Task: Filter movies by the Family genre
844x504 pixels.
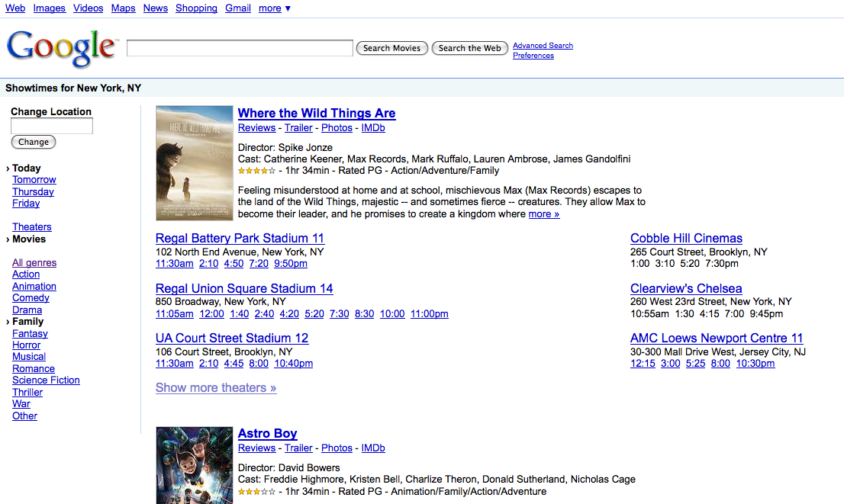Action: [27, 321]
